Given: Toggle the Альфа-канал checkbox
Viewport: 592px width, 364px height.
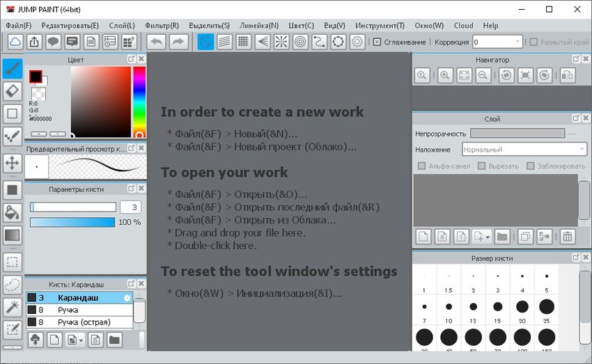Looking at the screenshot, I should 422,166.
